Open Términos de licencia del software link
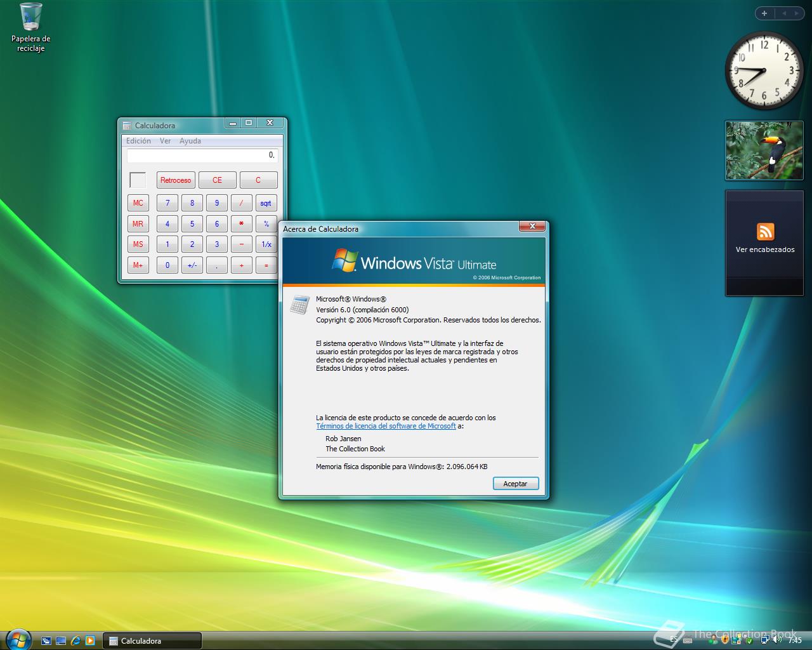 386,427
